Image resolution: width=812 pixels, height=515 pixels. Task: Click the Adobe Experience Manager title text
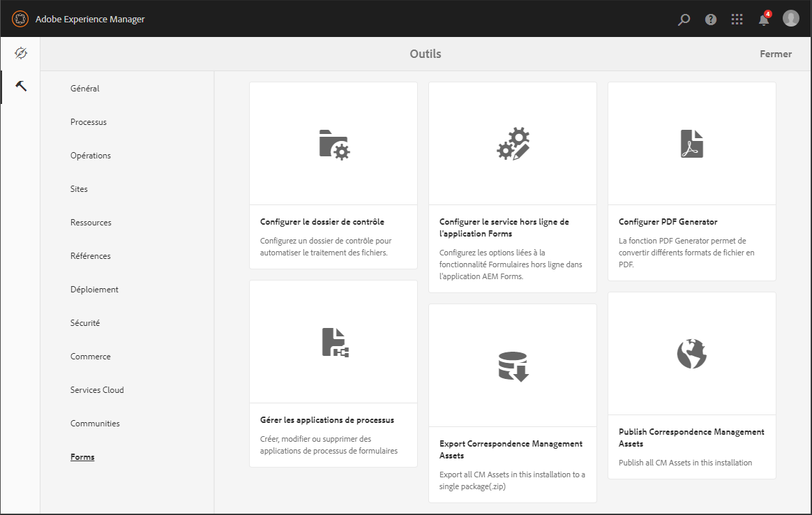point(90,19)
